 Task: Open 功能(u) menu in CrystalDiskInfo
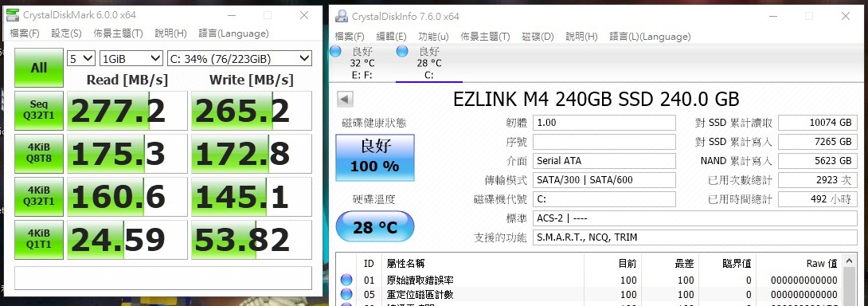(433, 37)
